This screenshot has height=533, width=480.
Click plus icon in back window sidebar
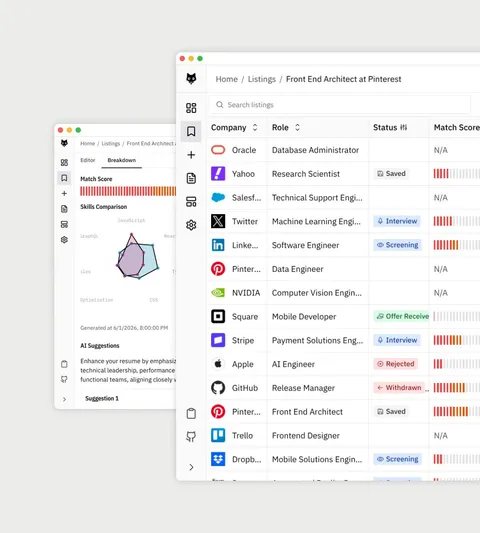(64, 193)
